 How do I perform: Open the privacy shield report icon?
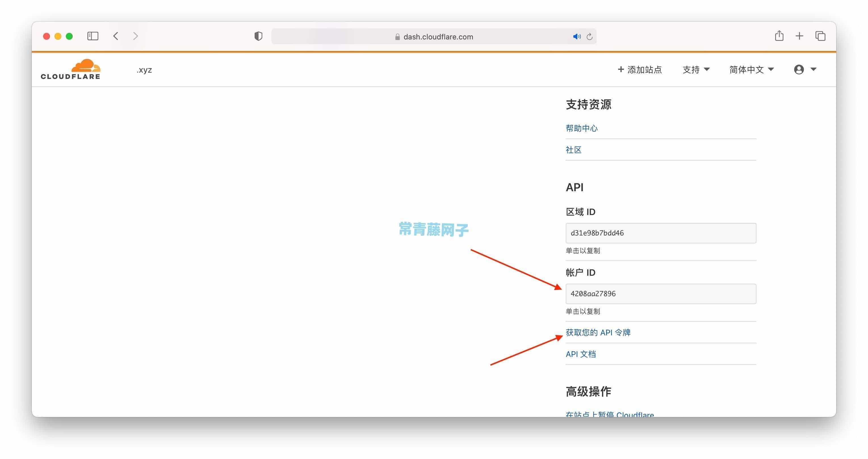(x=259, y=36)
